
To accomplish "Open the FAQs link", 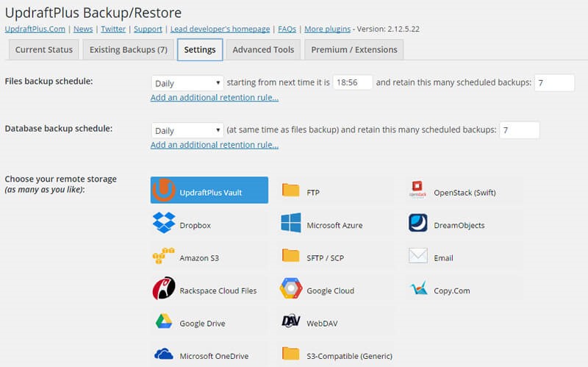I will click(x=287, y=29).
